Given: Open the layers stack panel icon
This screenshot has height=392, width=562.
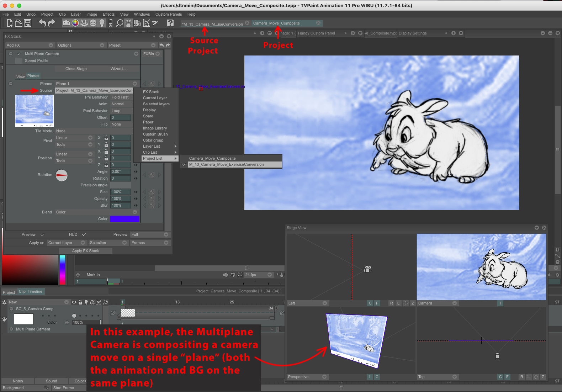Looking at the screenshot, I should point(93,23).
